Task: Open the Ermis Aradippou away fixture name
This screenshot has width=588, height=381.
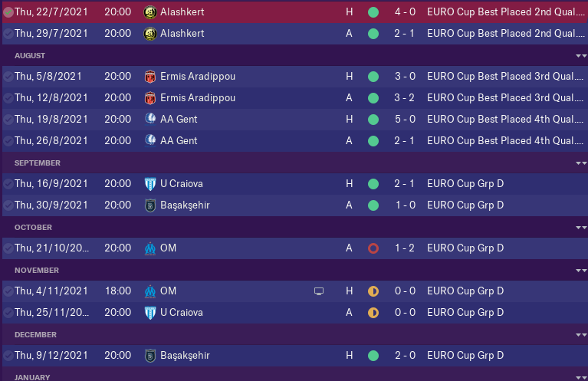Action: [x=198, y=98]
